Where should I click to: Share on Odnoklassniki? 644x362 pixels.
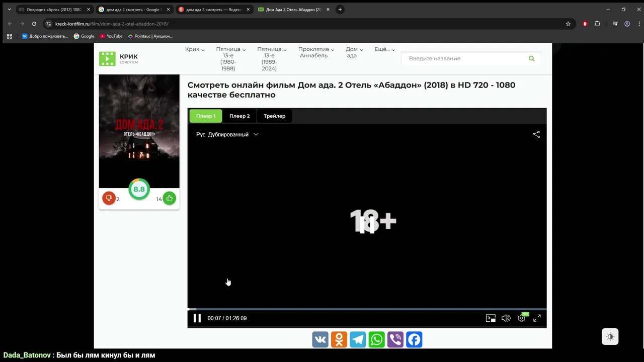(339, 339)
